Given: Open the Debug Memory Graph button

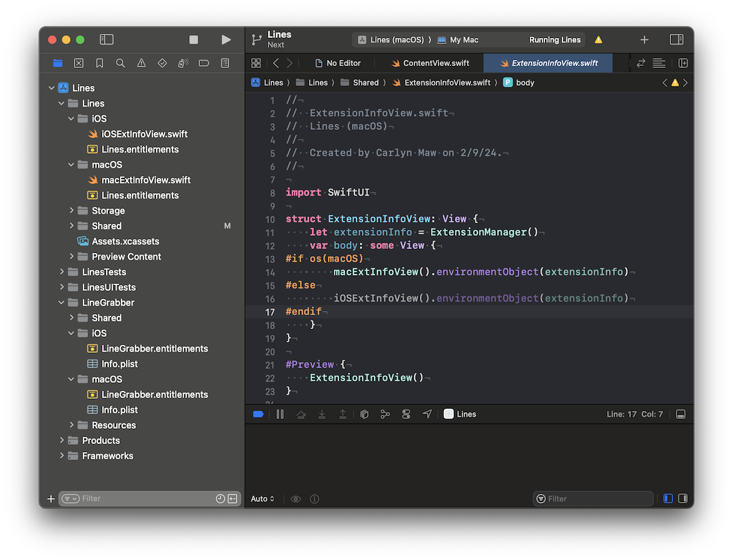Looking at the screenshot, I should (x=385, y=414).
